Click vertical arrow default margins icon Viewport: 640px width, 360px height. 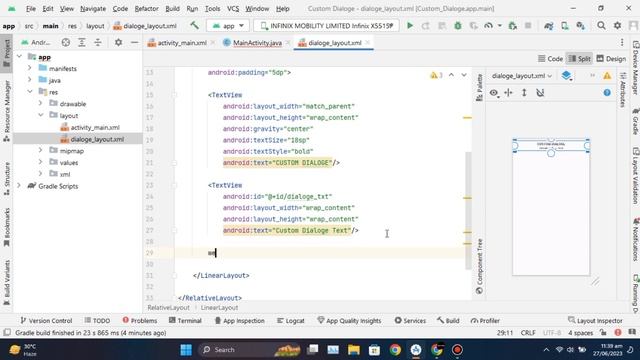click(x=524, y=93)
